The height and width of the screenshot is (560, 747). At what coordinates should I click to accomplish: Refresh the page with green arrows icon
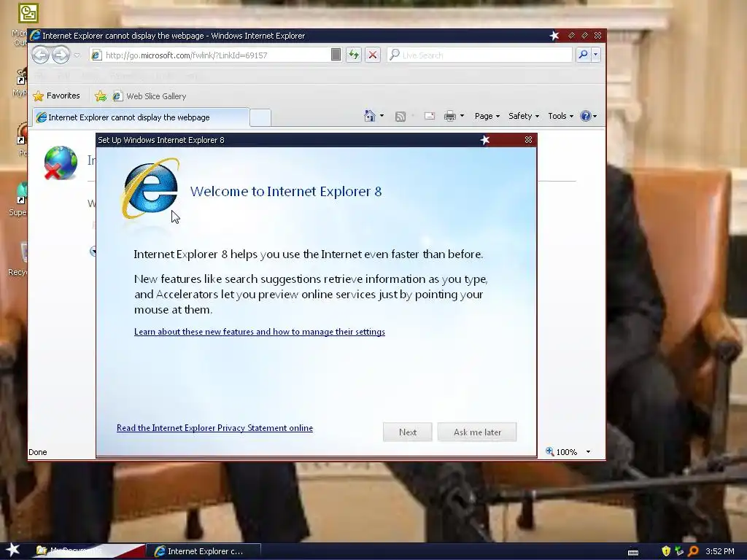click(354, 55)
